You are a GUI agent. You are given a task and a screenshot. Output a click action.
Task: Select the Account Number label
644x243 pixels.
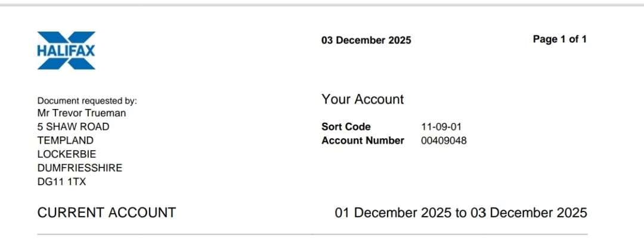(363, 141)
